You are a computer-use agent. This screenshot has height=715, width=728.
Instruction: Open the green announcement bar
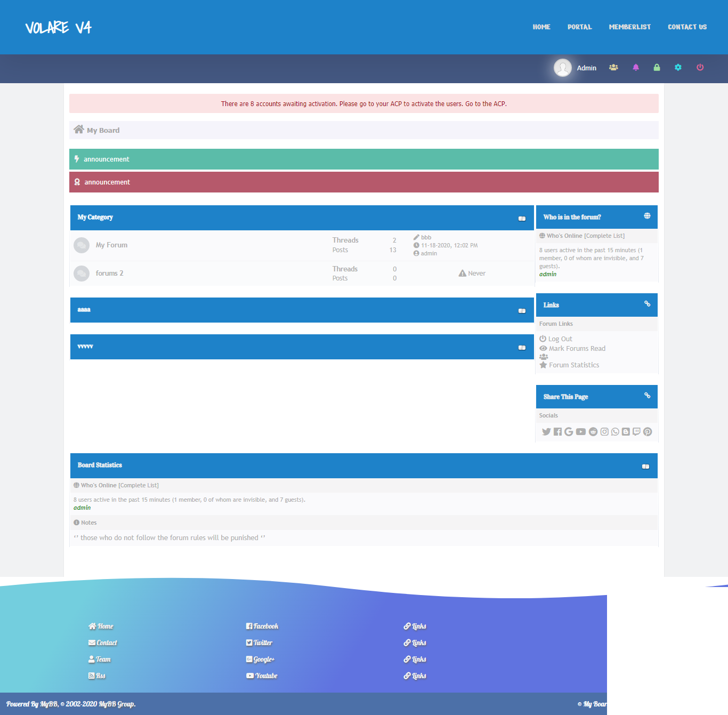point(364,159)
